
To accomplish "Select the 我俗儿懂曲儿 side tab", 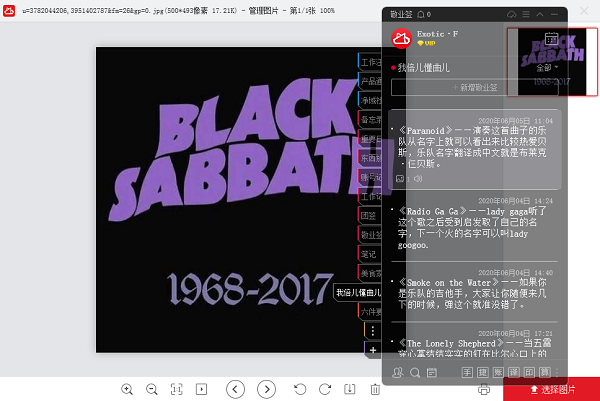I will pos(358,293).
